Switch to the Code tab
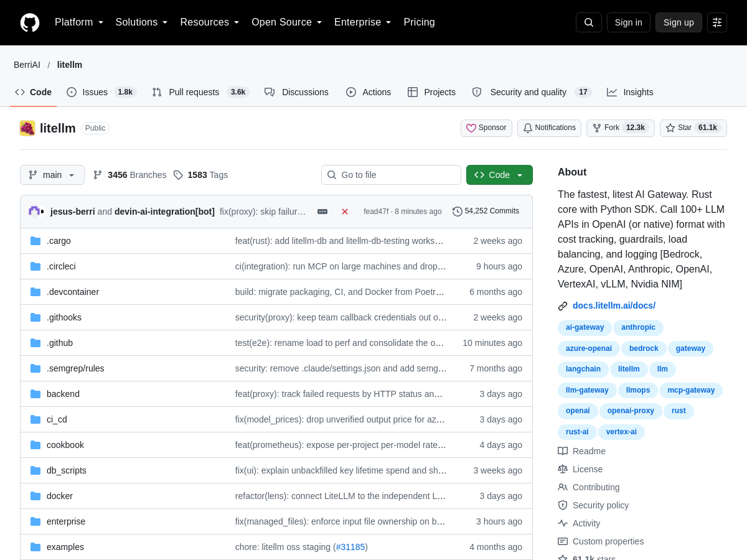The height and width of the screenshot is (560, 747). tap(34, 92)
